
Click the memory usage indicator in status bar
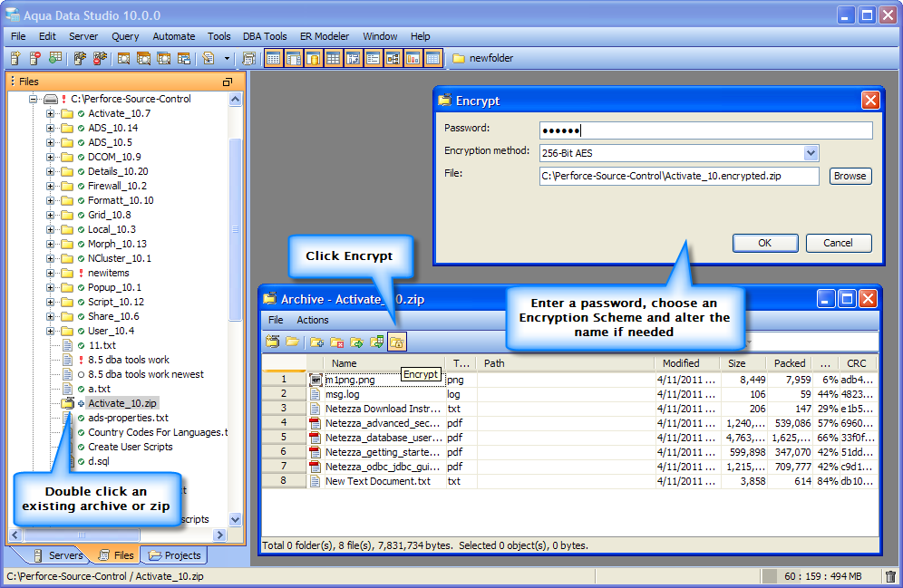click(x=822, y=576)
